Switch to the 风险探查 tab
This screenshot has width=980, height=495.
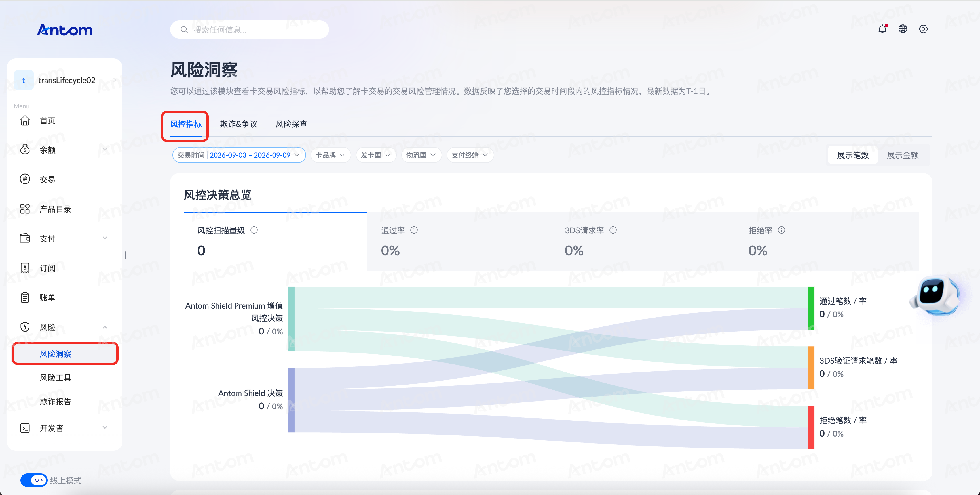pyautogui.click(x=292, y=124)
